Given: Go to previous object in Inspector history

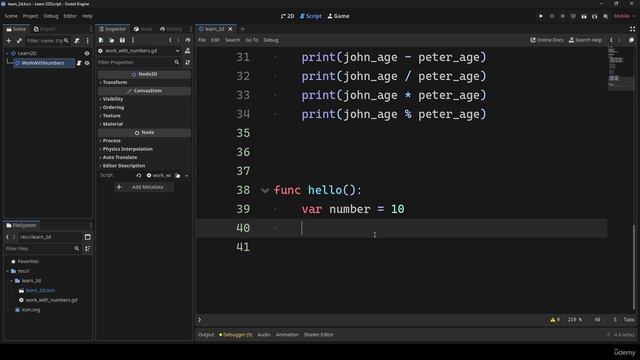Looking at the screenshot, I should [171, 40].
